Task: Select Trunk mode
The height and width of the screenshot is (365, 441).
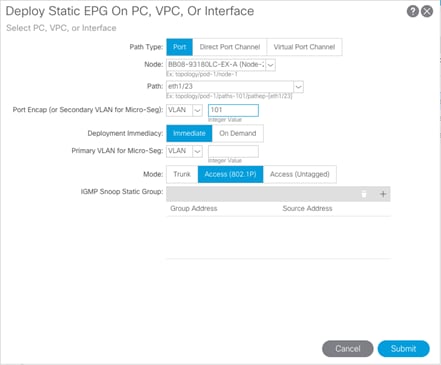Action: pos(182,174)
